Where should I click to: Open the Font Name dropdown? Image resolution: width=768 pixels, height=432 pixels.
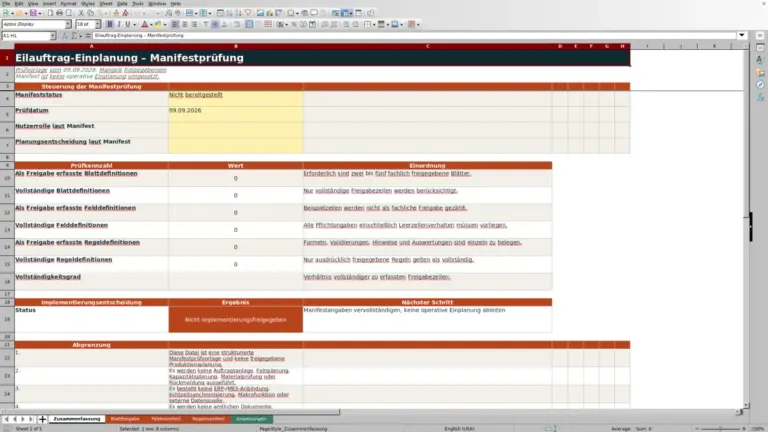[x=68, y=24]
